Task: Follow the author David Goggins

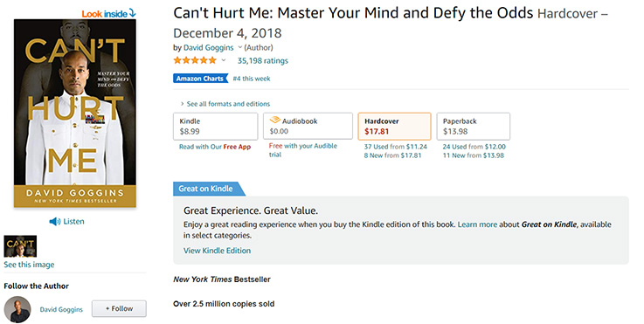Action: pyautogui.click(x=119, y=309)
